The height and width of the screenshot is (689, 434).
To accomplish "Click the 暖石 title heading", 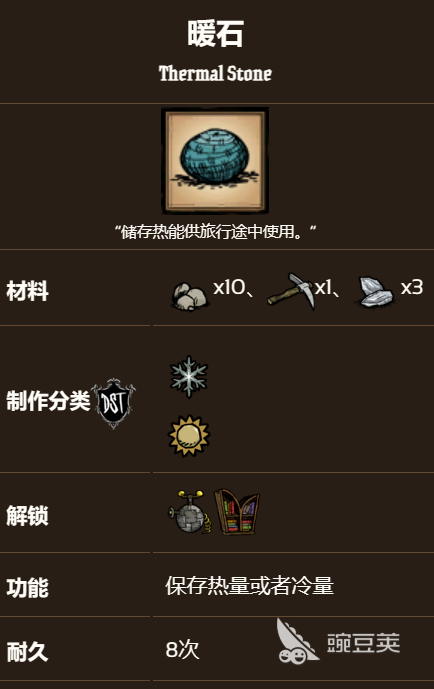I will pos(215,34).
